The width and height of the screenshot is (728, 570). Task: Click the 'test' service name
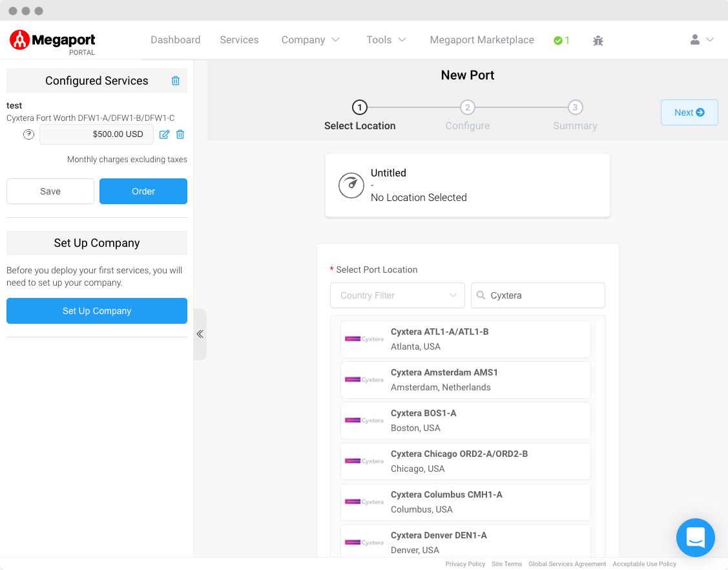[14, 105]
